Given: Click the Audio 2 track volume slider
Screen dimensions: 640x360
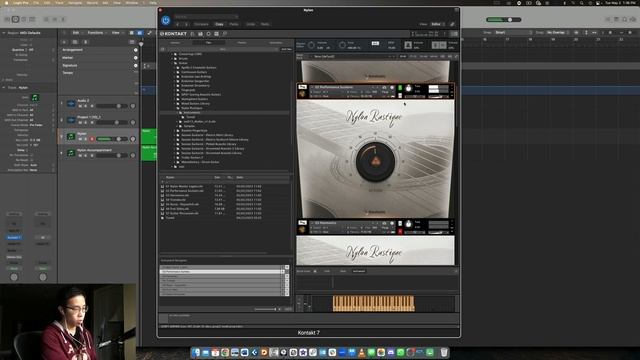Looking at the screenshot, I should click(x=111, y=106).
